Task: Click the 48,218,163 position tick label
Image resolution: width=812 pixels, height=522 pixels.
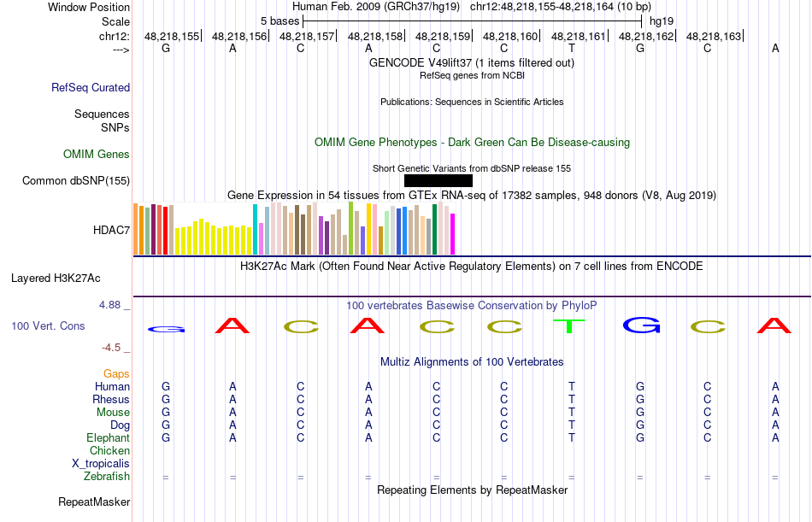Action: (x=714, y=36)
